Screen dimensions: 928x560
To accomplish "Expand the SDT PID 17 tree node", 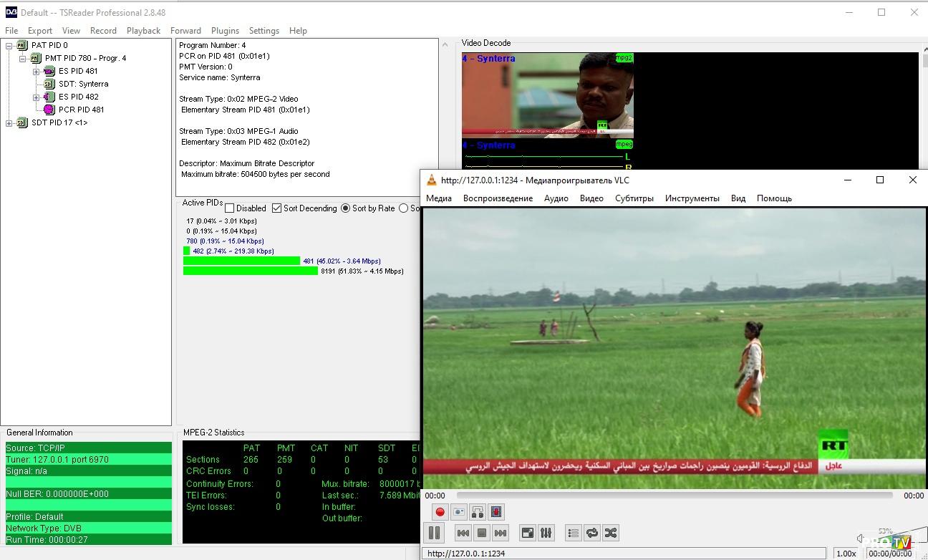I will click(9, 122).
